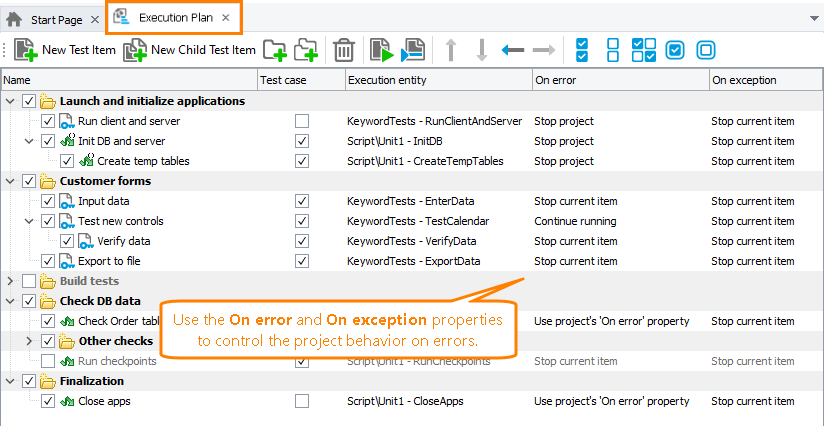Viewport: 824px width, 426px height.
Task: Enable the Build tests group checkbox
Action: click(29, 281)
